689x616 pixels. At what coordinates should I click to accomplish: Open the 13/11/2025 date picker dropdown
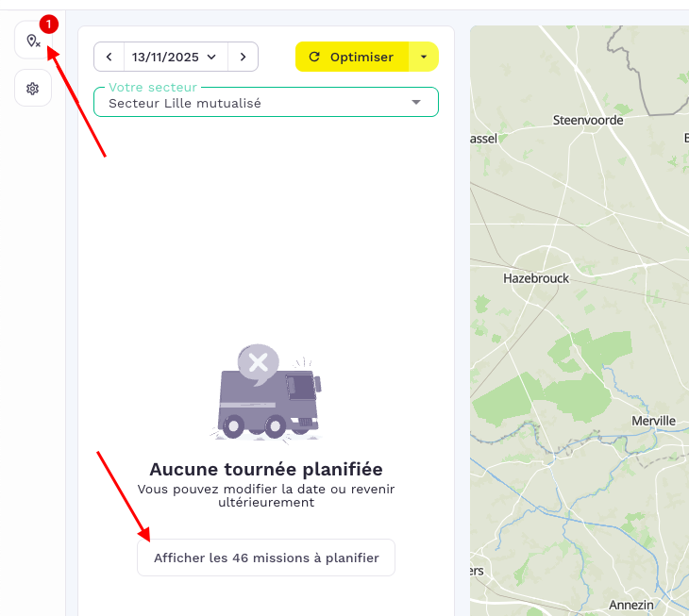point(175,57)
